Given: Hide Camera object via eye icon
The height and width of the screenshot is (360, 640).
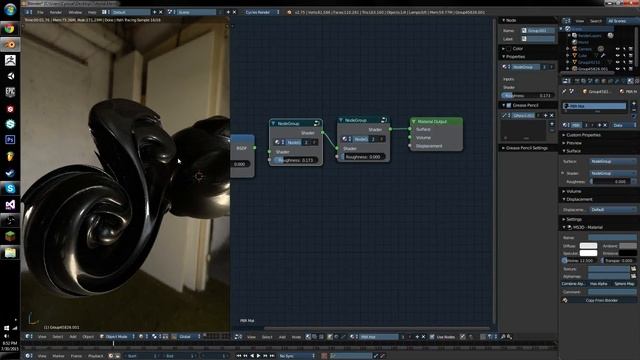Looking at the screenshot, I should click(618, 49).
